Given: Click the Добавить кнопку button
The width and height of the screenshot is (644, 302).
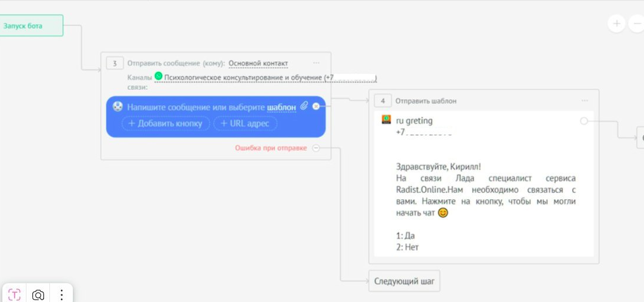Looking at the screenshot, I should (x=166, y=123).
